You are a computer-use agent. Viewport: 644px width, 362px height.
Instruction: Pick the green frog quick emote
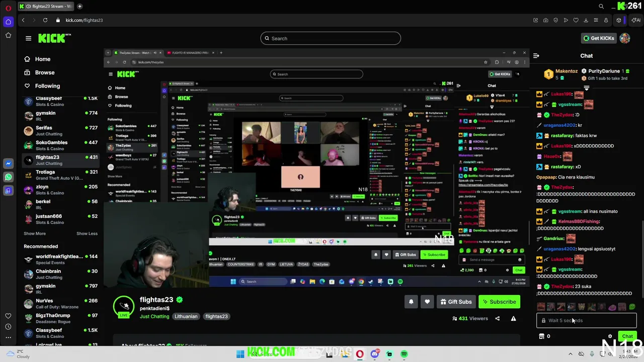[x=632, y=307]
